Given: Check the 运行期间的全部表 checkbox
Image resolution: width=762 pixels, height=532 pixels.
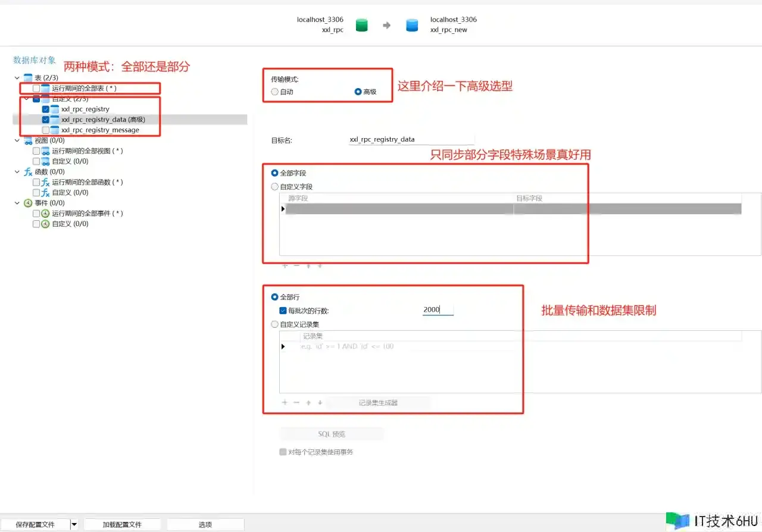Looking at the screenshot, I should (x=36, y=89).
